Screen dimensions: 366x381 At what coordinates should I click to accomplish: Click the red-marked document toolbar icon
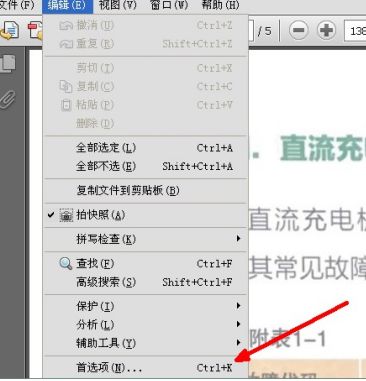coord(35,31)
